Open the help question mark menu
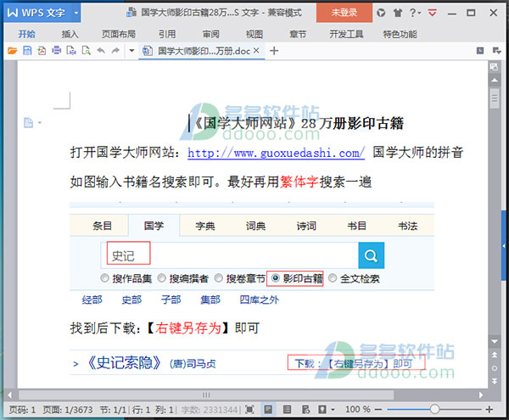Viewport: 509px width, 420px height. point(415,13)
